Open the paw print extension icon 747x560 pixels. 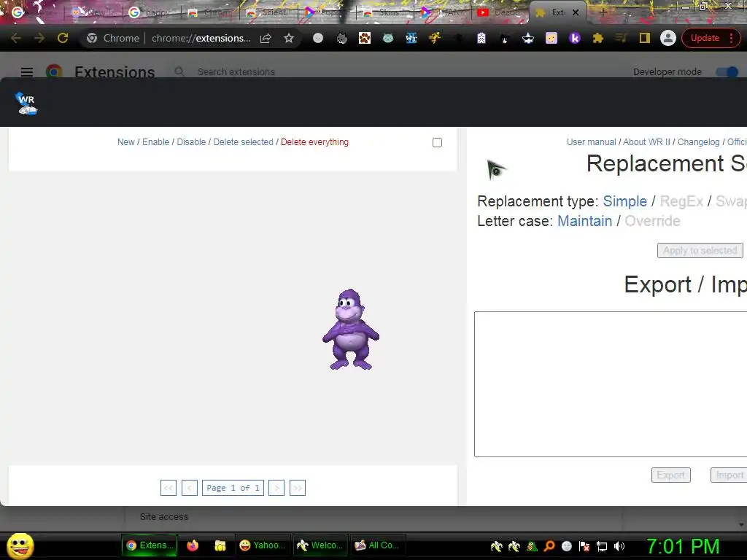365,38
